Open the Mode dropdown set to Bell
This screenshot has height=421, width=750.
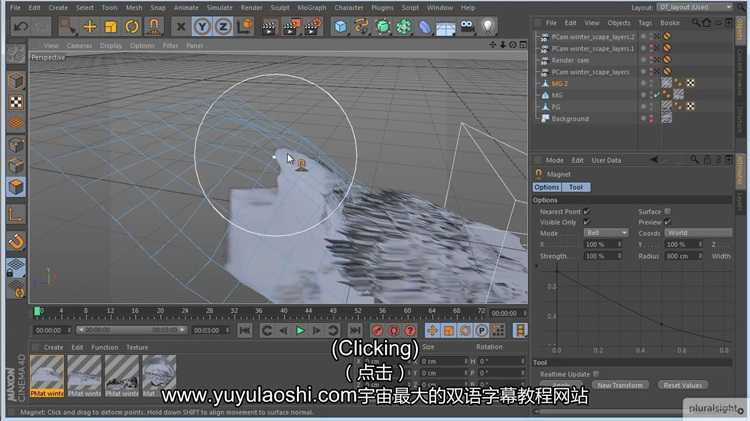[x=606, y=233]
